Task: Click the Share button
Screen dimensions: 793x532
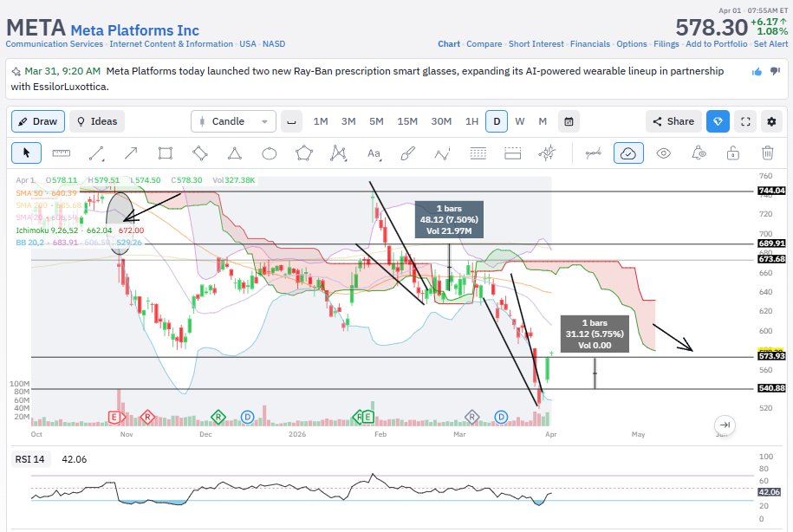Action: coord(673,121)
